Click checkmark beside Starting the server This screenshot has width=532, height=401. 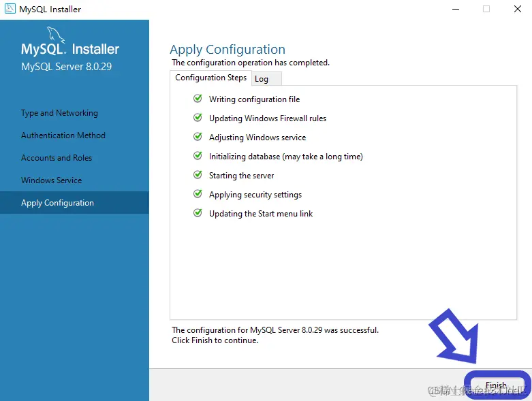(198, 175)
